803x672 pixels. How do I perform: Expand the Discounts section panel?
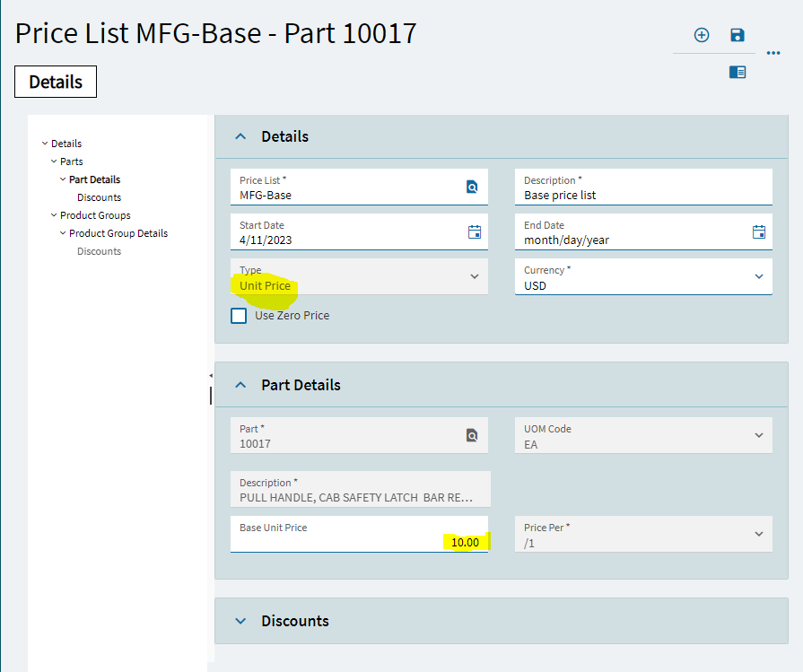(x=240, y=621)
